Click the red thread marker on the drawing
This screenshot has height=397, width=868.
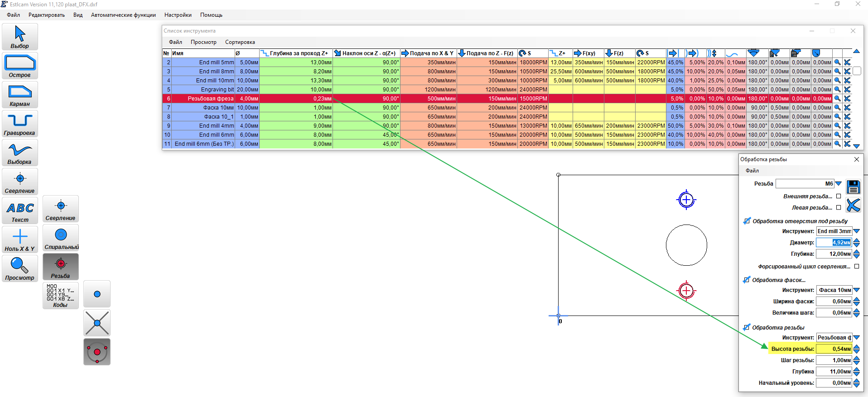tap(686, 291)
